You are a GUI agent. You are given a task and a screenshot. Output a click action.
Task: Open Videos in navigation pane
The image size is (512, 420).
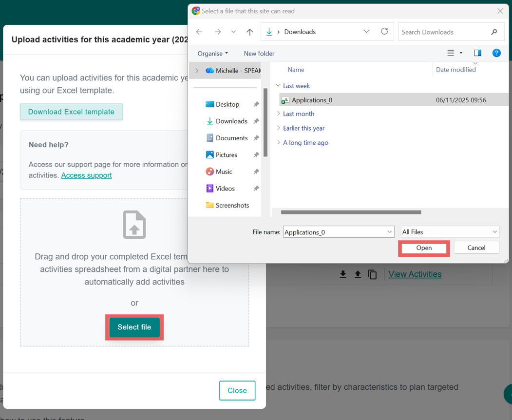pos(220,189)
